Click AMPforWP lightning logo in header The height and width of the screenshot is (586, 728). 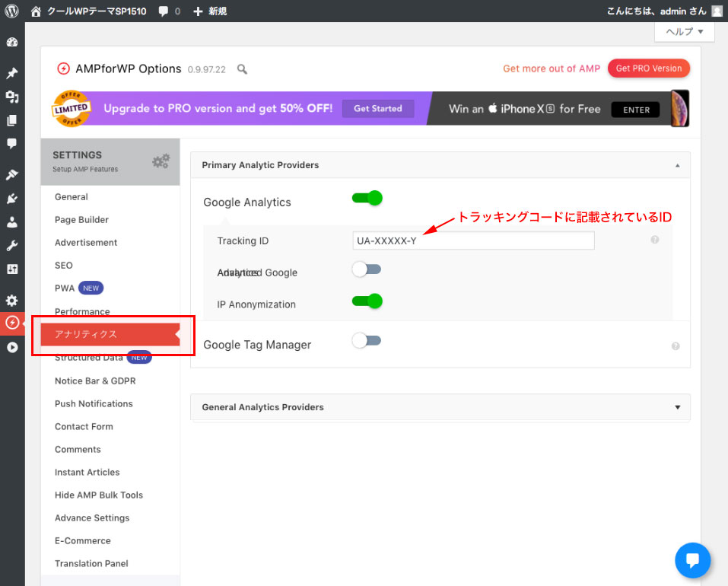click(64, 68)
